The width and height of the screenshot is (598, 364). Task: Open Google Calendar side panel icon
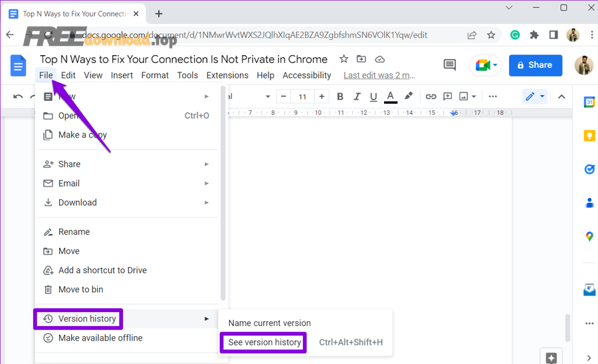(x=589, y=102)
